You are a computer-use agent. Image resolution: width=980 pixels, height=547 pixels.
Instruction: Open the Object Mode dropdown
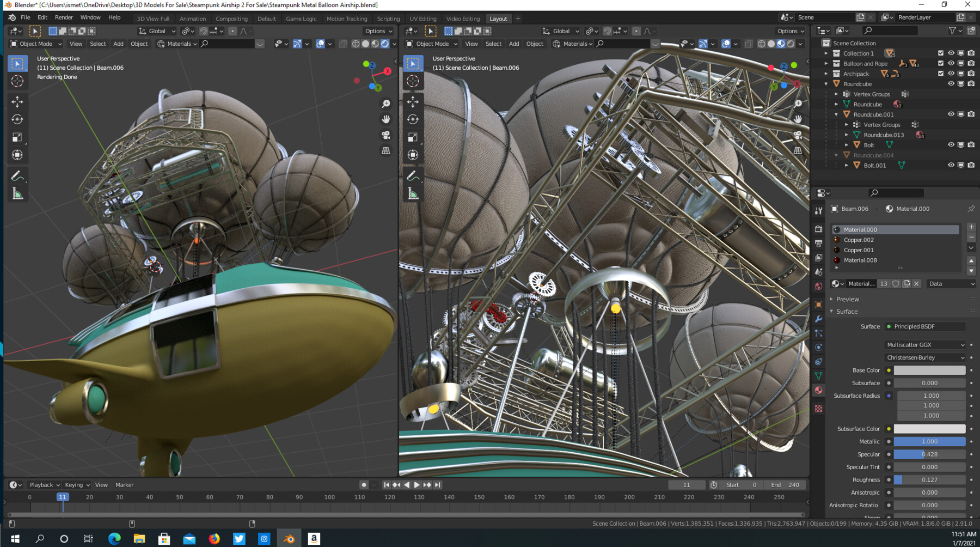click(x=35, y=44)
